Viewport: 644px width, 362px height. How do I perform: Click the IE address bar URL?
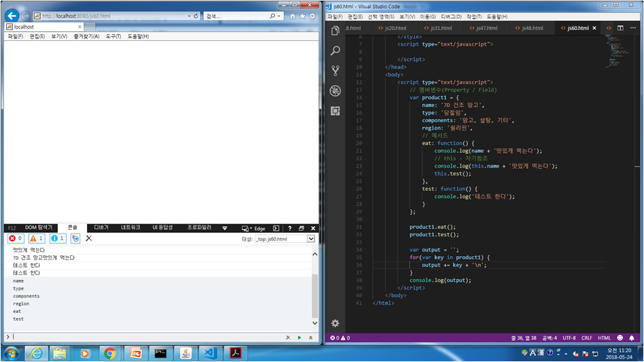coord(76,16)
